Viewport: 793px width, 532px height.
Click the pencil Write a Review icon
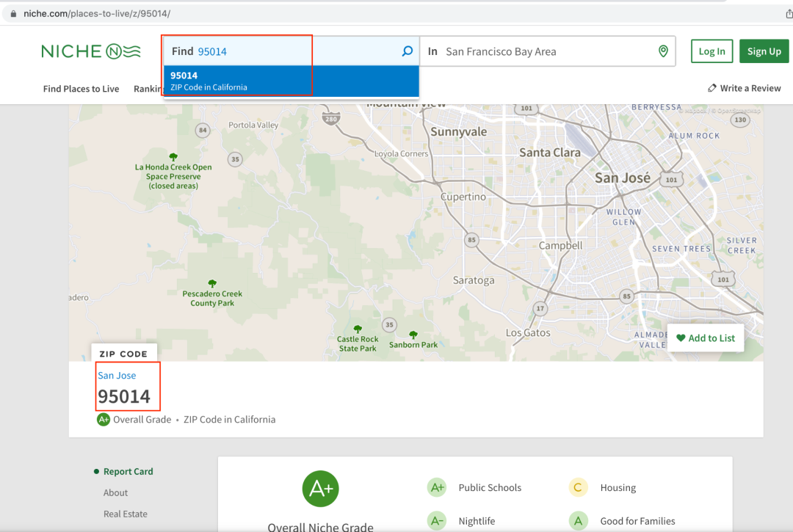coord(711,88)
